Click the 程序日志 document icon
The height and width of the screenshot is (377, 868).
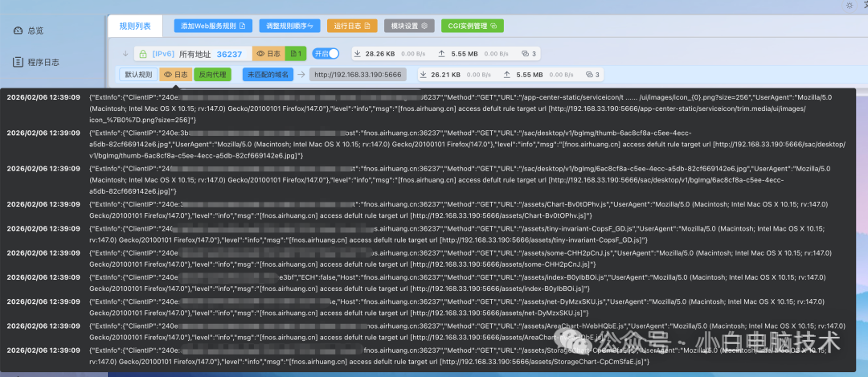18,62
